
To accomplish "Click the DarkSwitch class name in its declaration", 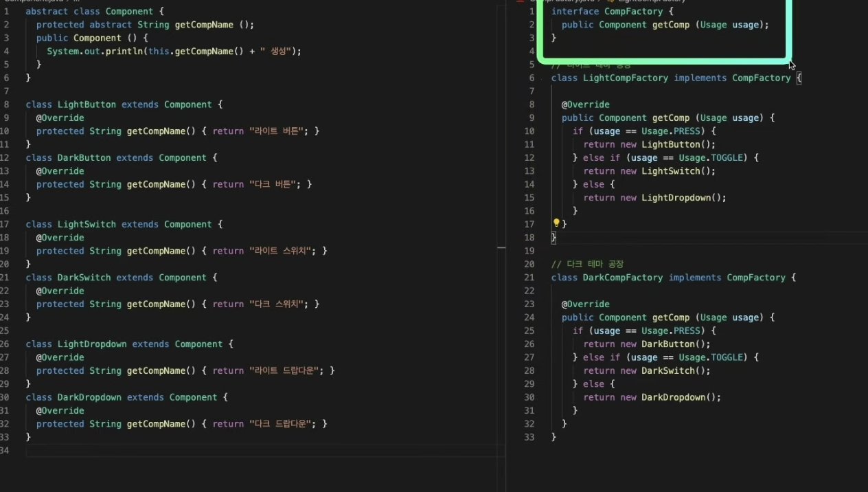I will [84, 278].
